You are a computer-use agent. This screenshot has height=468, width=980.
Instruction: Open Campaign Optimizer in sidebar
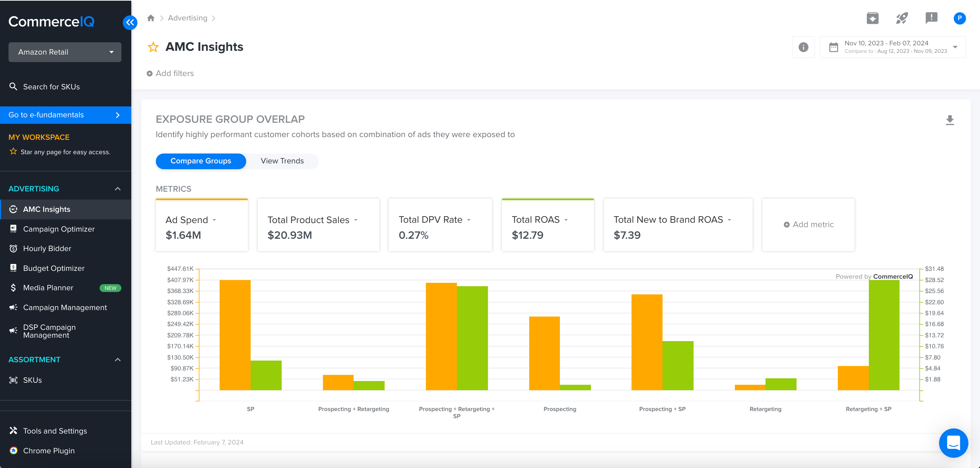59,229
